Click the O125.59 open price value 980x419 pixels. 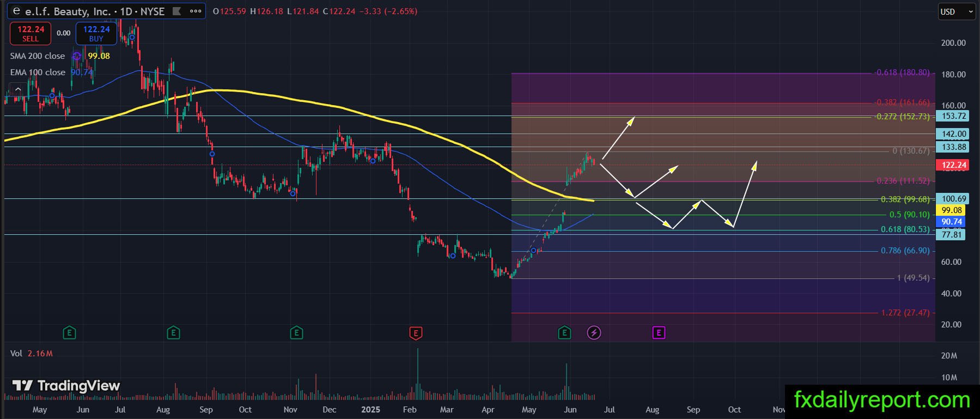coord(229,11)
